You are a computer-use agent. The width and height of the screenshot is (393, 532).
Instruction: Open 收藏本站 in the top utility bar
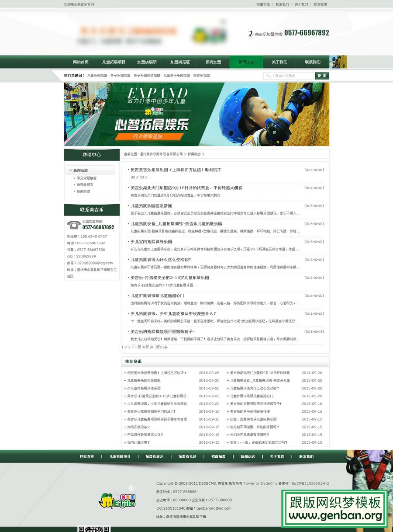(263, 4)
